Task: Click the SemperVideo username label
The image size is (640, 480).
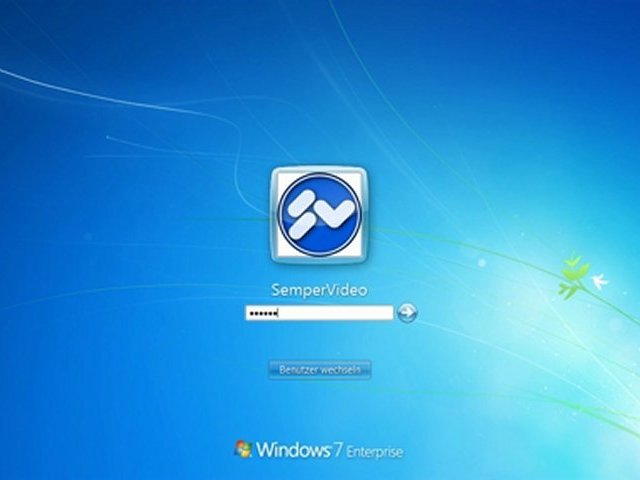Action: pyautogui.click(x=319, y=290)
